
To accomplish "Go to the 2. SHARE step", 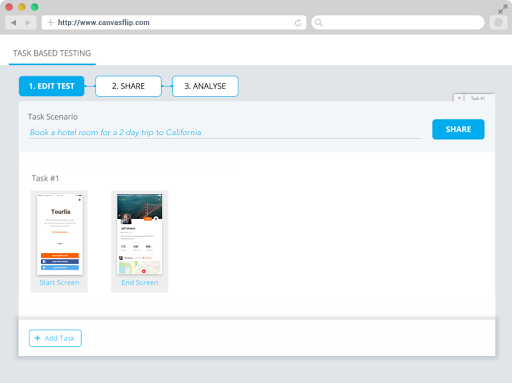I will pos(128,86).
